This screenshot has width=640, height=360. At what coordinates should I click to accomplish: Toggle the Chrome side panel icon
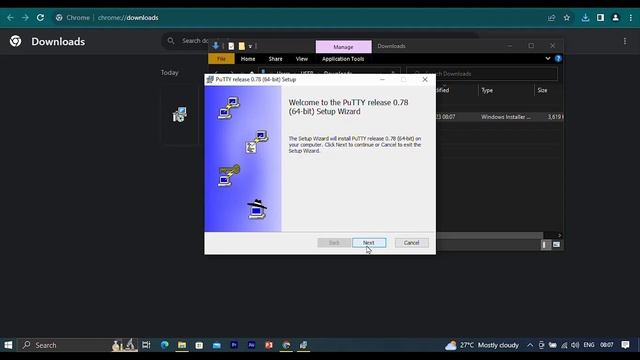click(x=600, y=18)
